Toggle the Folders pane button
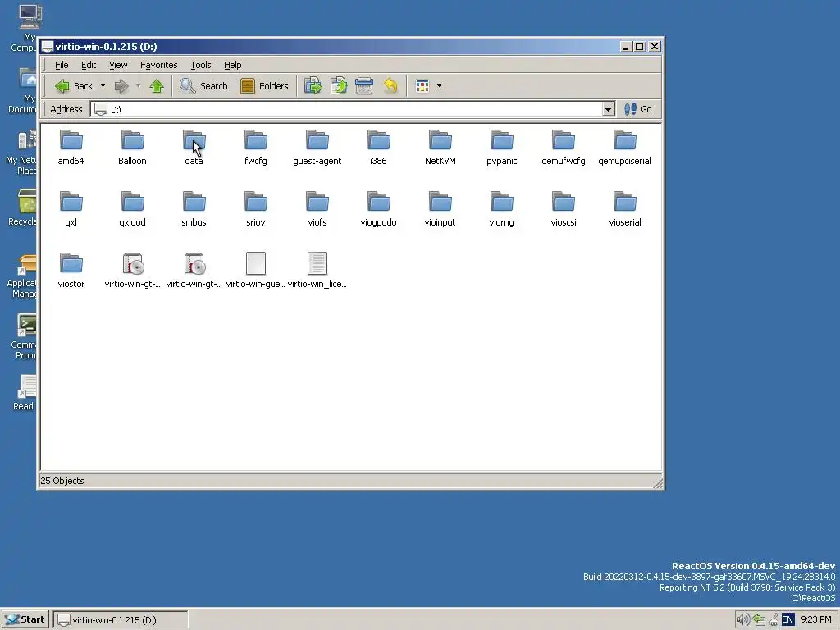The height and width of the screenshot is (630, 840). [x=264, y=85]
